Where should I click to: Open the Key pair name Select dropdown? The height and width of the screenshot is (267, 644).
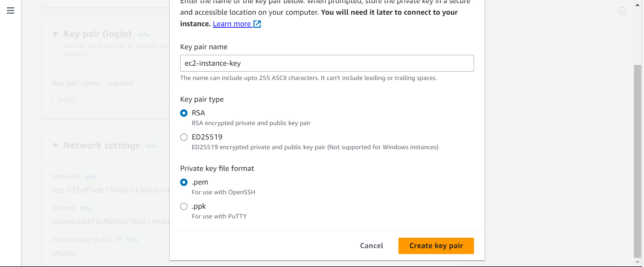click(111, 100)
